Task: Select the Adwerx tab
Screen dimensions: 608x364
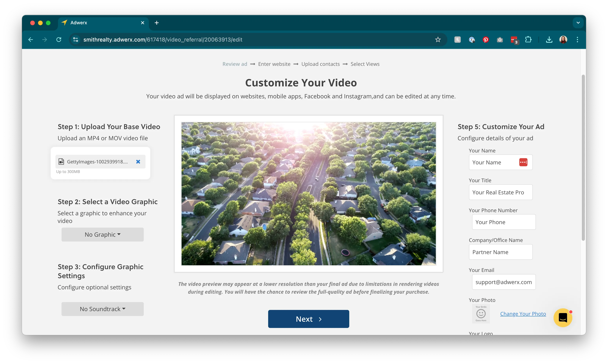Action: [x=103, y=23]
